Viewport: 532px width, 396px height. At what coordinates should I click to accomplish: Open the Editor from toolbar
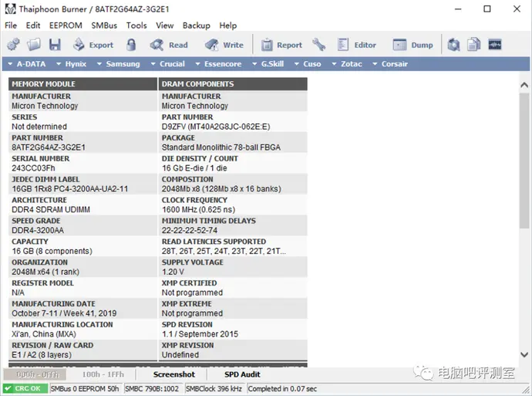356,45
